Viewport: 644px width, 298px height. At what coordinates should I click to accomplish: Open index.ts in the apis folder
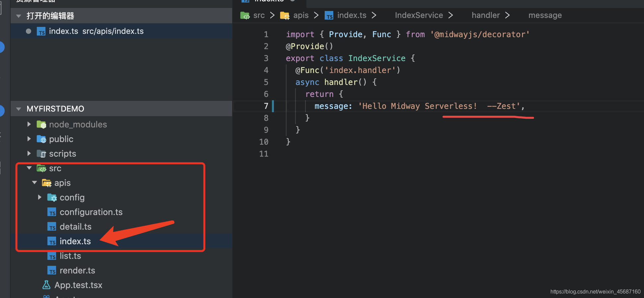pos(75,241)
